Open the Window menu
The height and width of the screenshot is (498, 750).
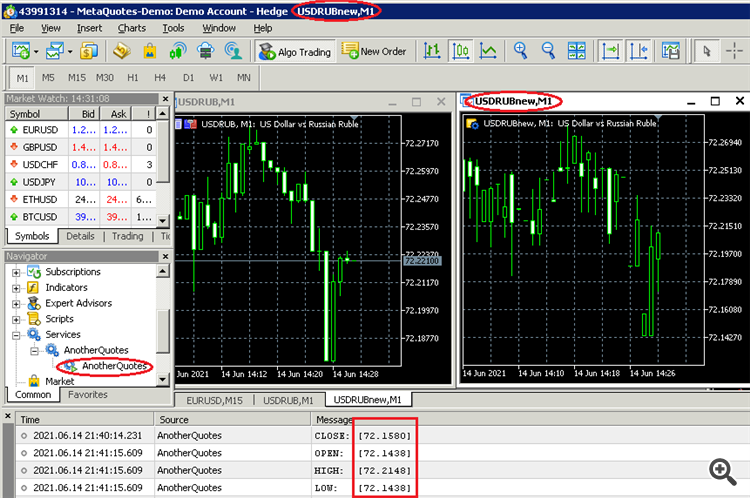click(x=219, y=28)
